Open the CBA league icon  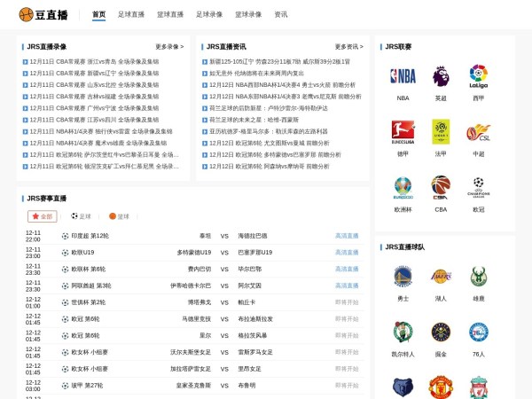pyautogui.click(x=441, y=187)
